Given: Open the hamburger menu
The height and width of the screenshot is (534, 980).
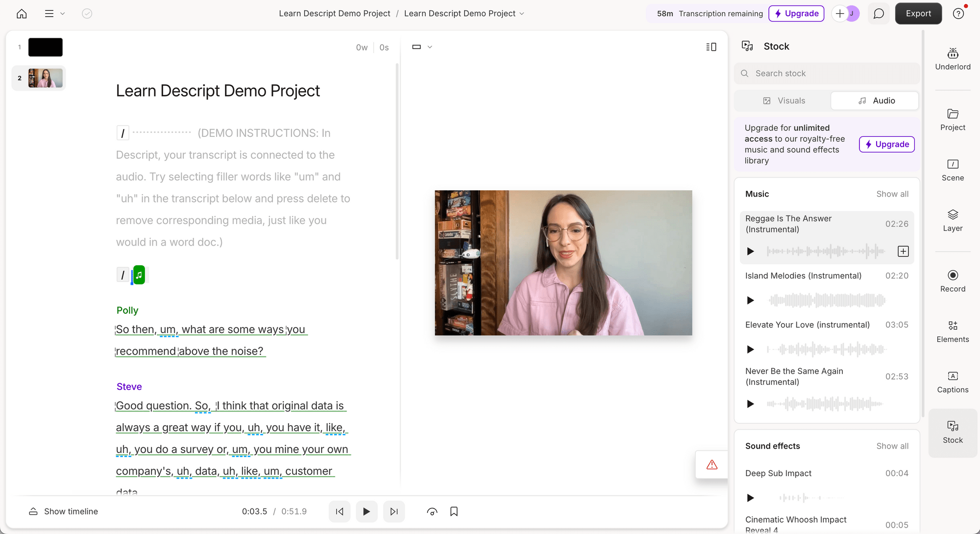Looking at the screenshot, I should pyautogui.click(x=49, y=14).
